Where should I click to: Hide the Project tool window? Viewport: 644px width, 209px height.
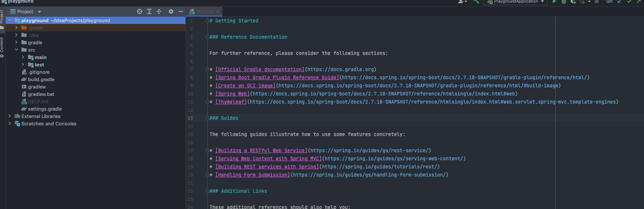(x=181, y=11)
